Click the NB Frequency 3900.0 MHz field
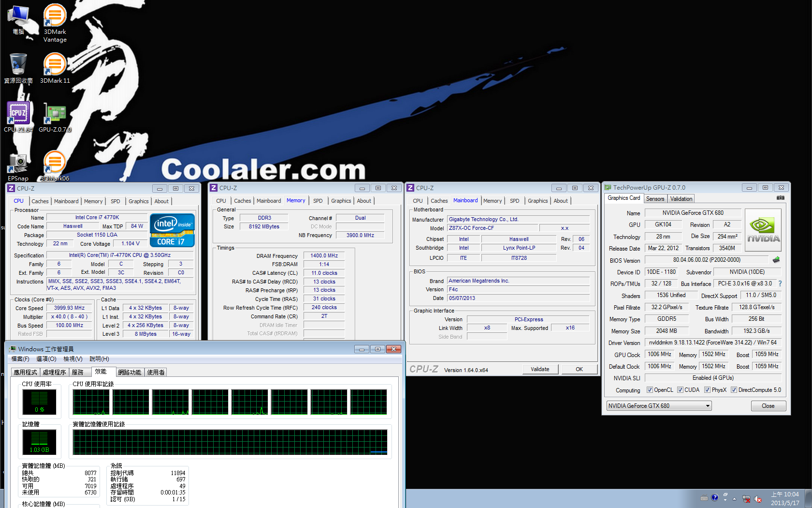Screen dimensions: 812x508 point(360,235)
